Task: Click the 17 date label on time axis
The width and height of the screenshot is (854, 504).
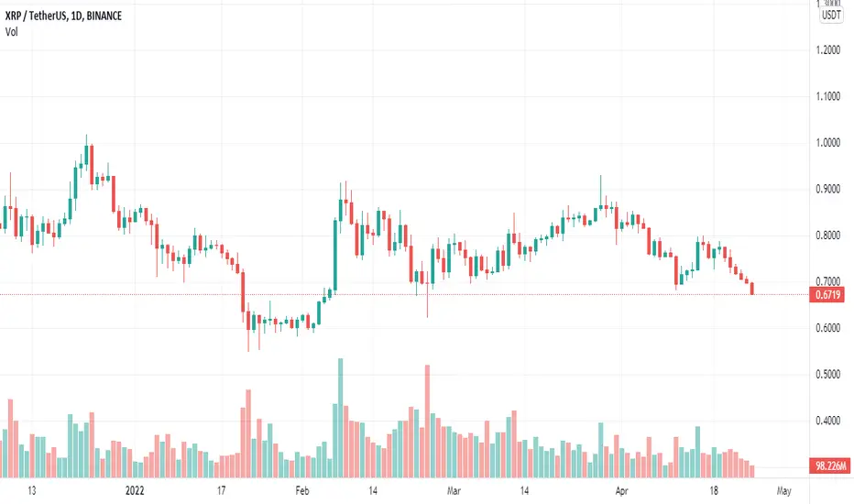Action: pyautogui.click(x=221, y=490)
